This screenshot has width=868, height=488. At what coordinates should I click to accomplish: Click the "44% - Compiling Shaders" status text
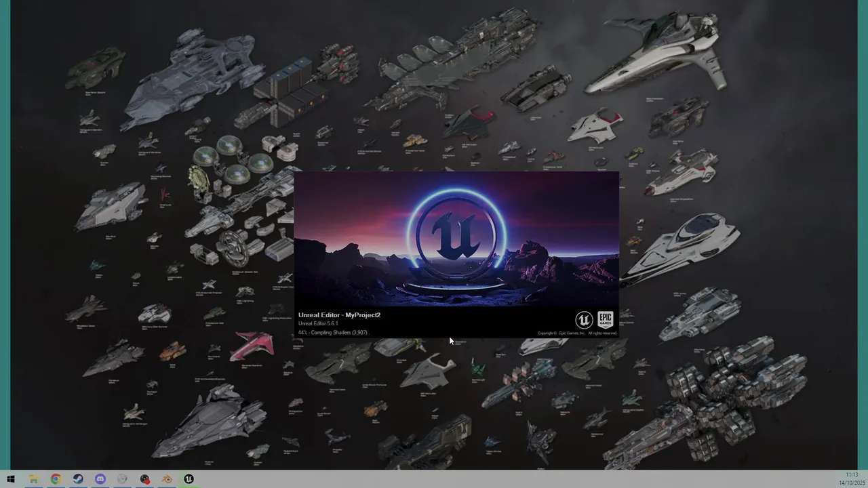(333, 333)
